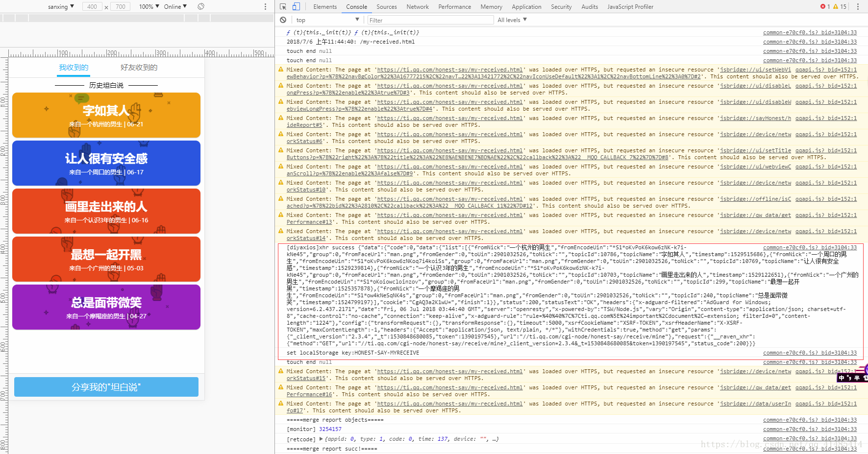Click the qqapi.js link on the ewBehavior row
Image resolution: width=868 pixels, height=454 pixels.
click(x=826, y=70)
